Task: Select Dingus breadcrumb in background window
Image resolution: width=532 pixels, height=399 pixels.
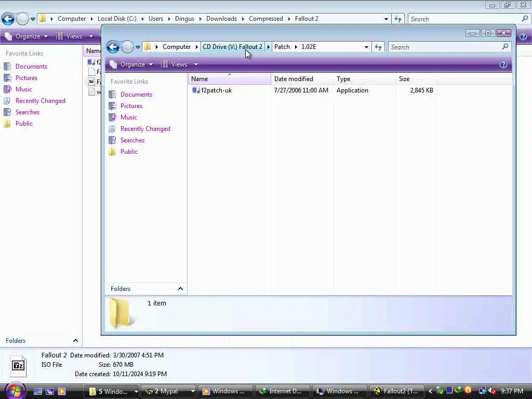Action: (184, 19)
